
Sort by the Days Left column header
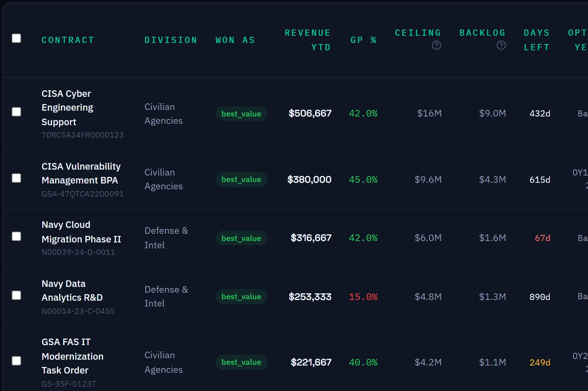pos(536,40)
